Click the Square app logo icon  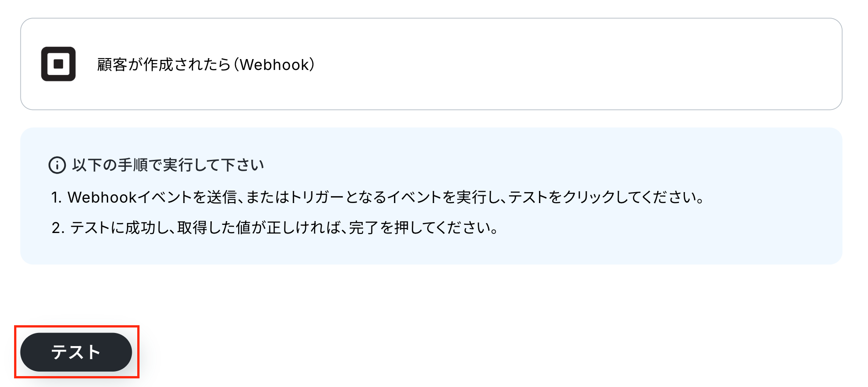pos(58,64)
